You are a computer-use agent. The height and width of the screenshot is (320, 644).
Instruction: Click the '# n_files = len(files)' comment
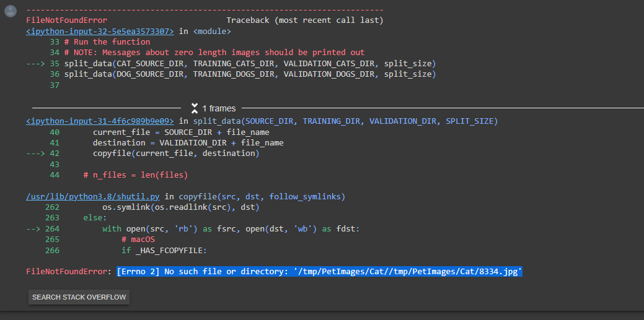click(x=136, y=175)
